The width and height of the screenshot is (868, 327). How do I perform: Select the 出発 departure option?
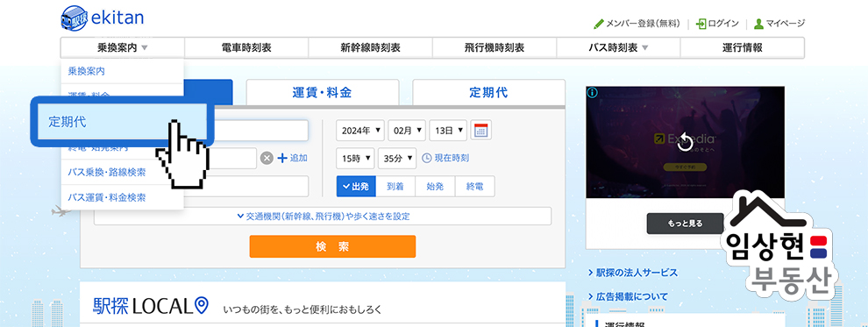coord(356,187)
